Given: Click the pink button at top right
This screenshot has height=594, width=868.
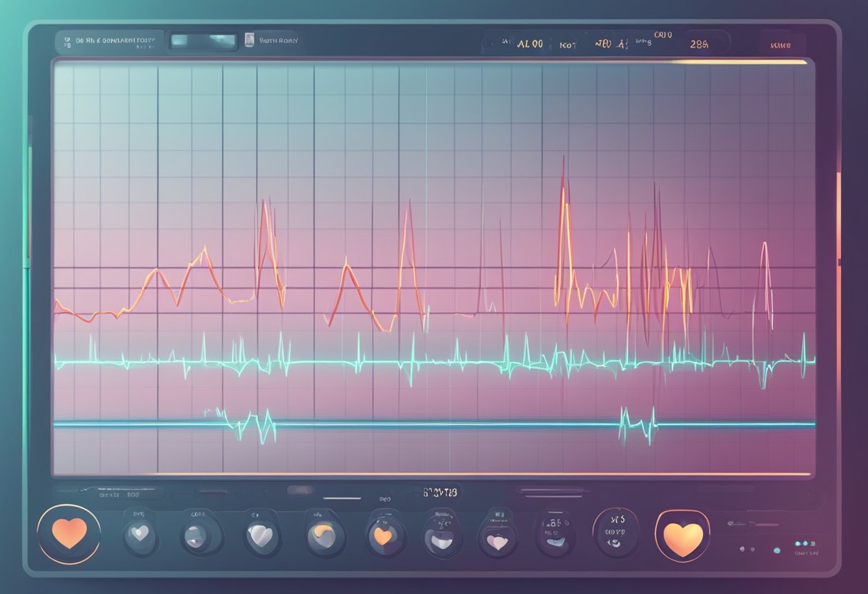Looking at the screenshot, I should 780,44.
